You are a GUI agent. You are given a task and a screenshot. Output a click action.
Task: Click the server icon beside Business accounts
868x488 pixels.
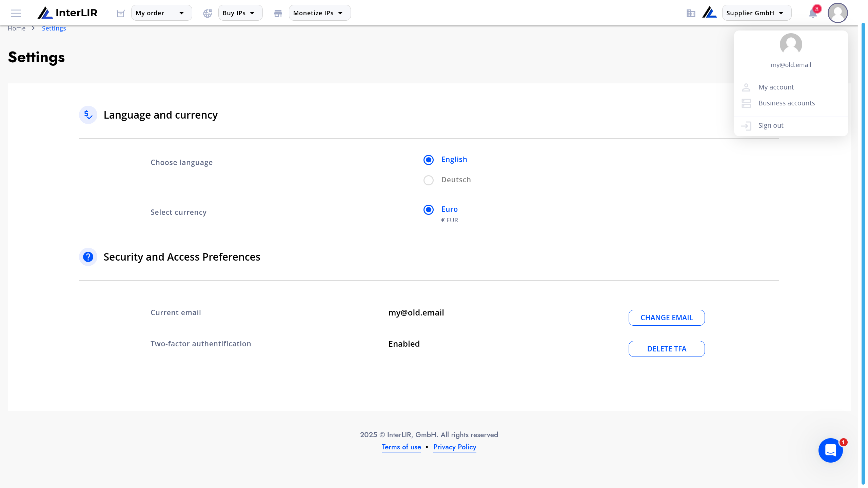pyautogui.click(x=746, y=103)
